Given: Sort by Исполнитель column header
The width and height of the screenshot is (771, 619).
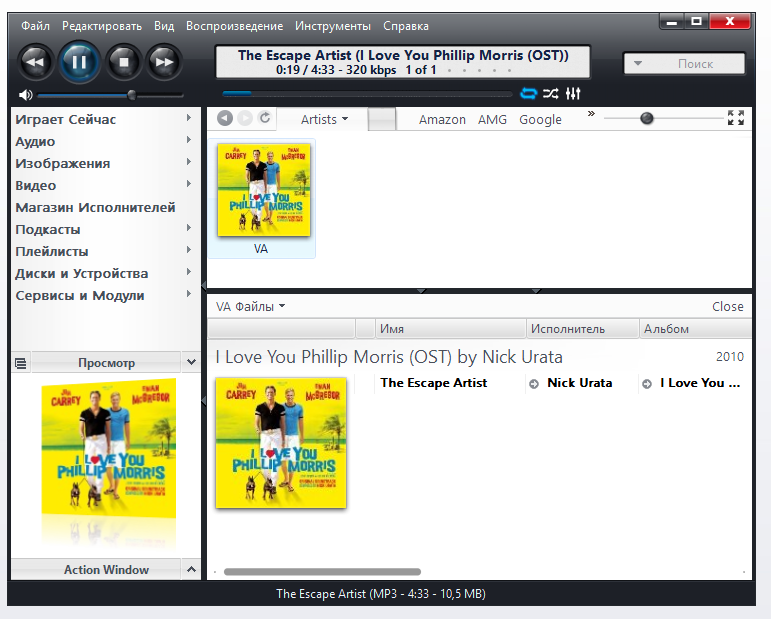Looking at the screenshot, I should point(583,328).
